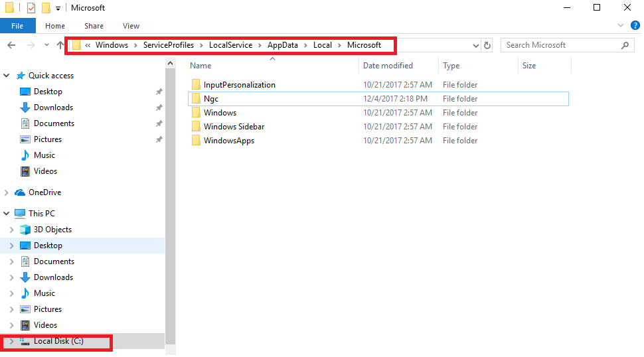The image size is (644, 357).
Task: Click Microsoft in the address breadcrumb
Action: point(364,45)
